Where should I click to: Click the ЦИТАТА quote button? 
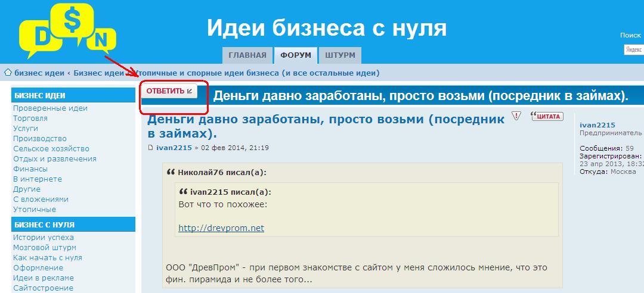(547, 116)
